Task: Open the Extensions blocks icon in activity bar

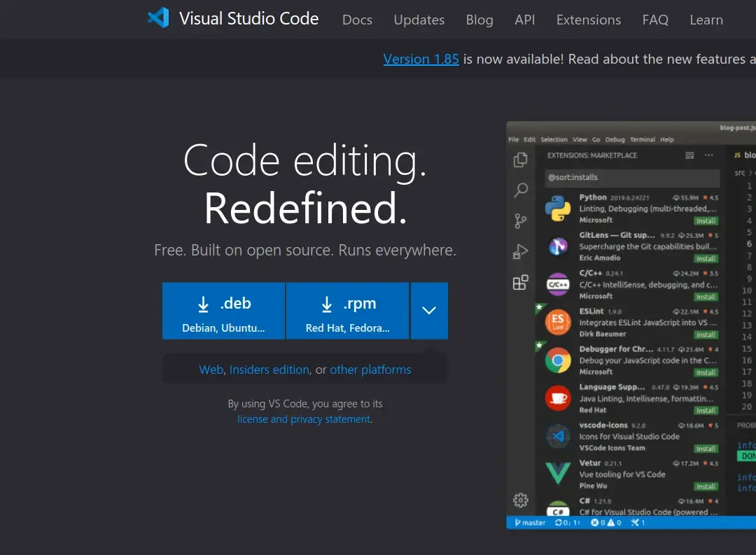Action: [x=520, y=283]
